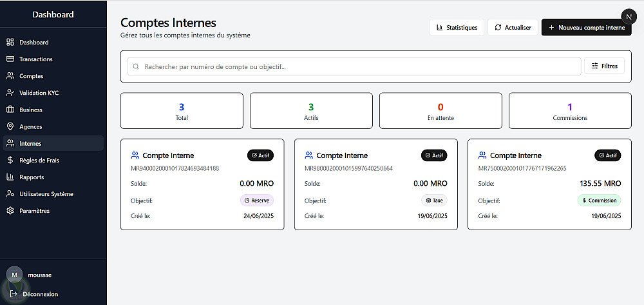644x305 pixels.
Task: Open Utilisateurs Système page
Action: [46, 194]
